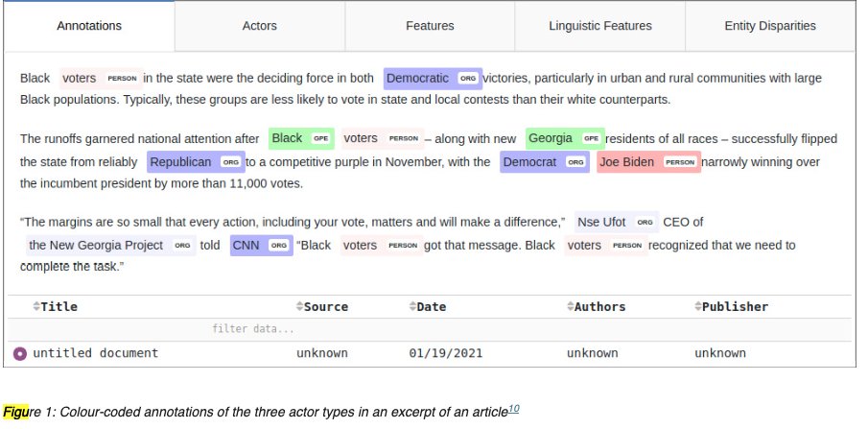Image resolution: width=868 pixels, height=429 pixels.
Task: Sort table by Source column
Action: pos(299,306)
